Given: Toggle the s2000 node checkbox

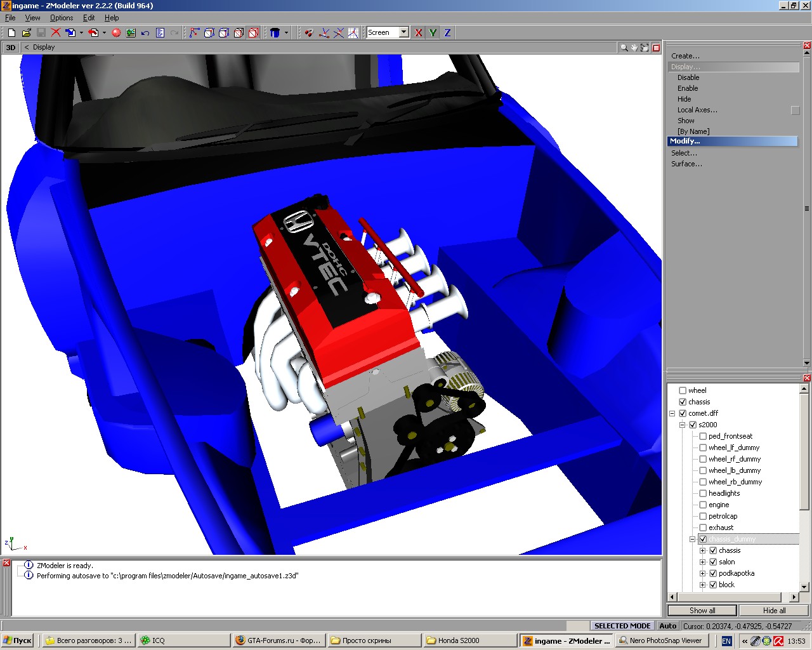Looking at the screenshot, I should coord(693,425).
